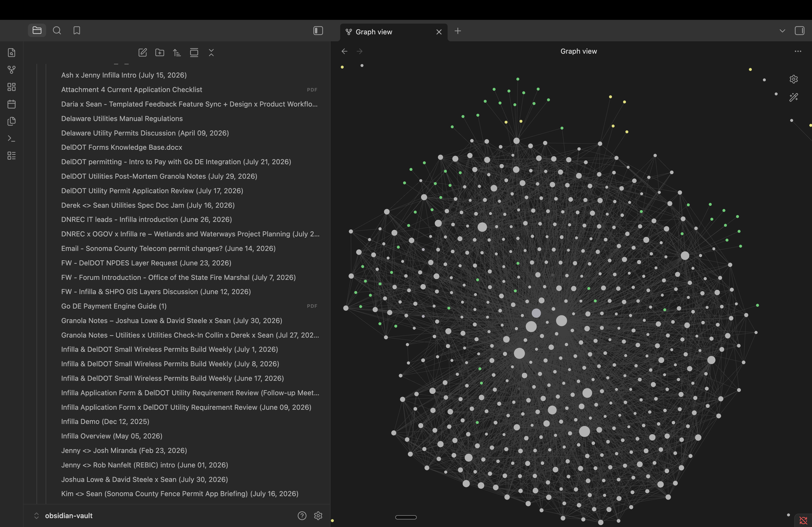812x527 pixels.
Task: Toggle the left sidebar collapse icon
Action: tap(318, 31)
